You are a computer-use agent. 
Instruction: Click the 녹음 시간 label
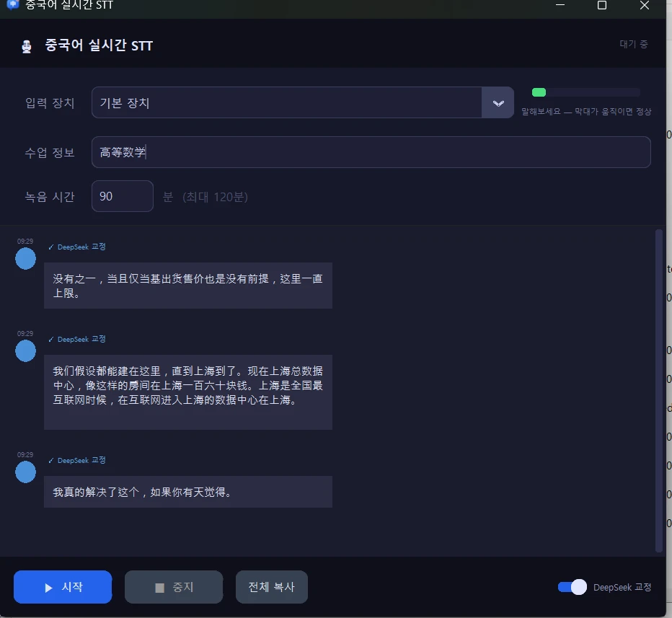(x=50, y=197)
